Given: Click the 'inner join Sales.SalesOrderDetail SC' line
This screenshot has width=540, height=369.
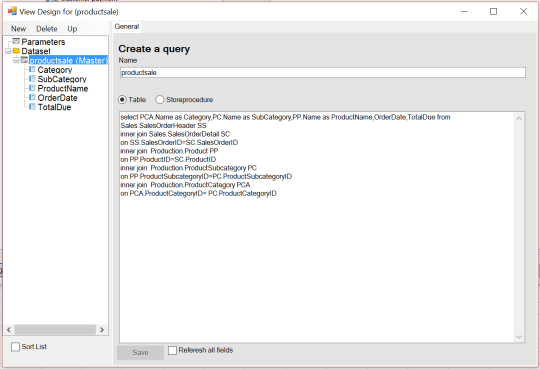Looking at the screenshot, I should click(175, 134).
